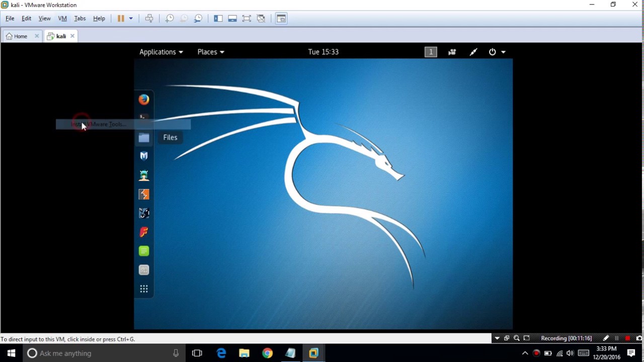Open the Tue 15:33 clock calendar
644x362 pixels.
324,52
